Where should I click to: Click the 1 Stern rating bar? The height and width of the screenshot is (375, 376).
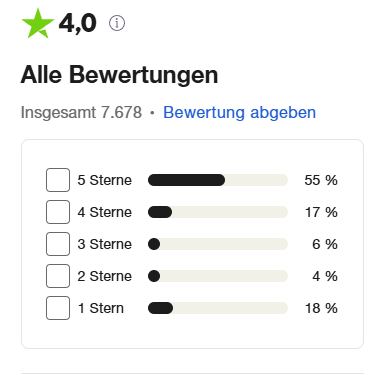pyautogui.click(x=218, y=308)
